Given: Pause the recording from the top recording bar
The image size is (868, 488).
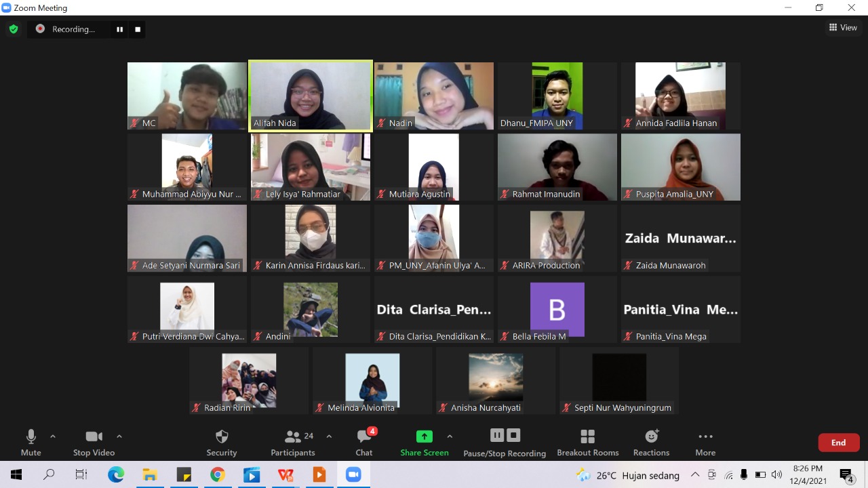Looking at the screenshot, I should click(120, 29).
